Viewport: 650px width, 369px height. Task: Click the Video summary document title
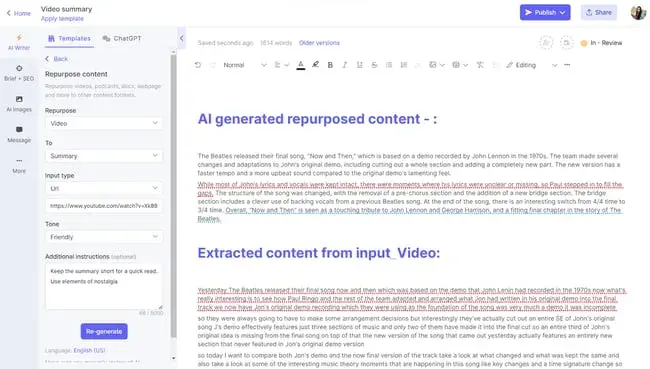pyautogui.click(x=66, y=9)
